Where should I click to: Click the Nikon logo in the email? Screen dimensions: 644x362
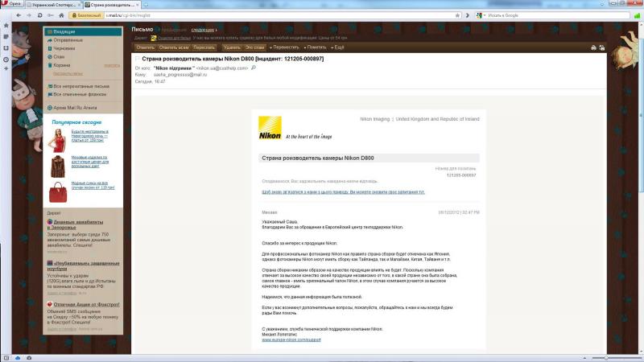tap(270, 128)
